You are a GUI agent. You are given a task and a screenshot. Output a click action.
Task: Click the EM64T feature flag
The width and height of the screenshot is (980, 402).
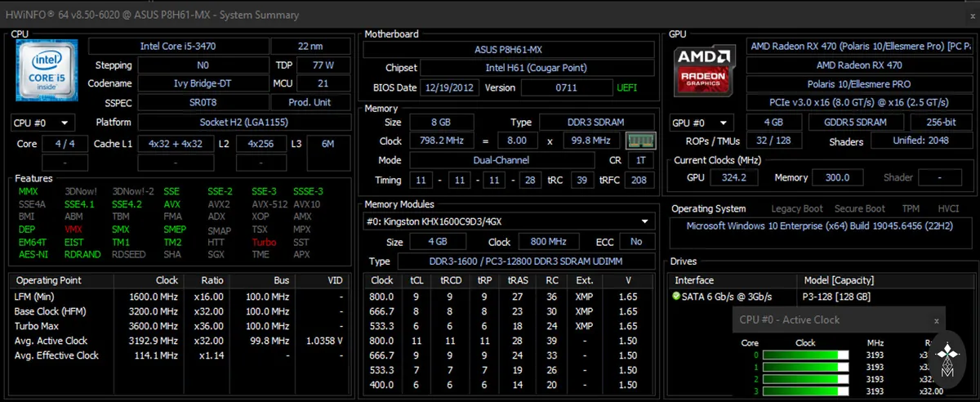coord(33,243)
